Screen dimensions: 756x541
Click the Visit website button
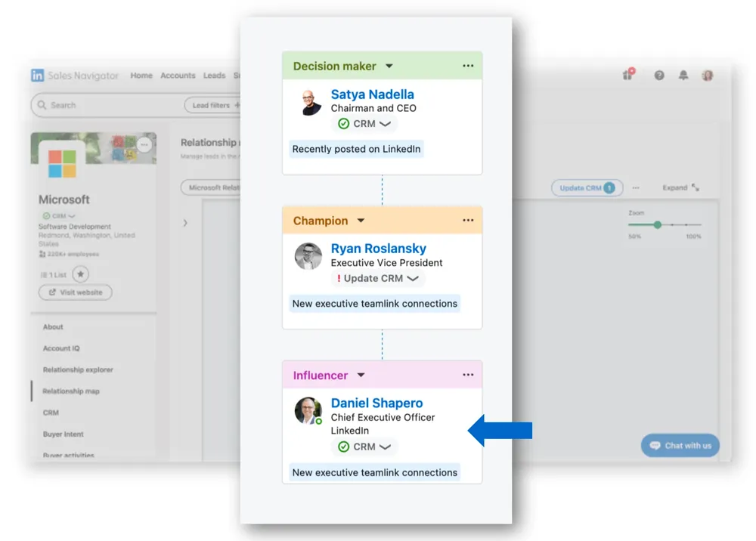pos(76,292)
